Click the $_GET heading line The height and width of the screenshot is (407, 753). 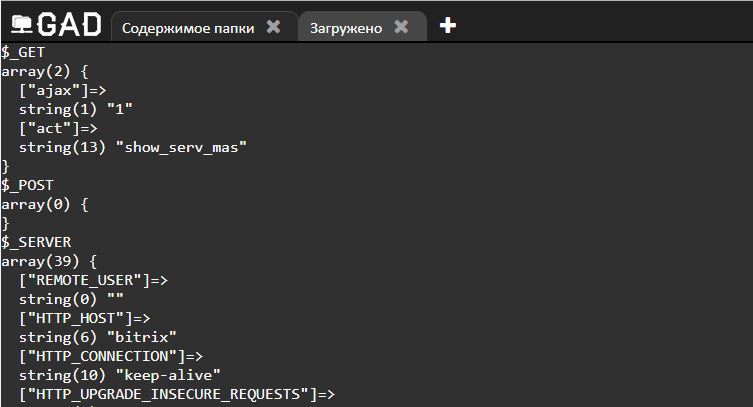pos(23,52)
